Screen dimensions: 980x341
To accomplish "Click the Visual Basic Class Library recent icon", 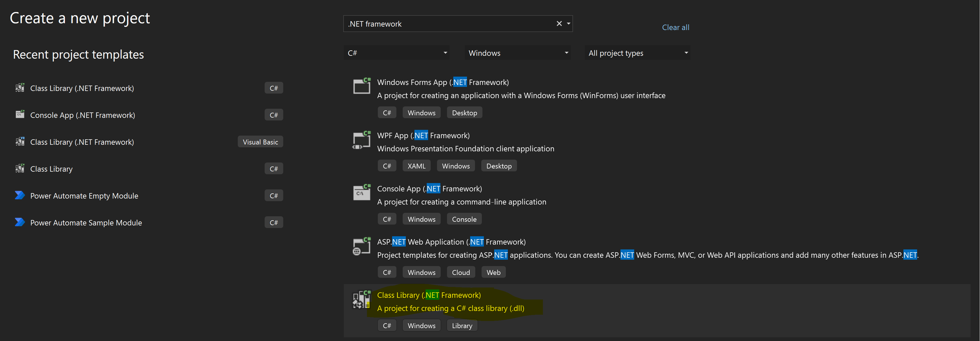I will pos(20,142).
